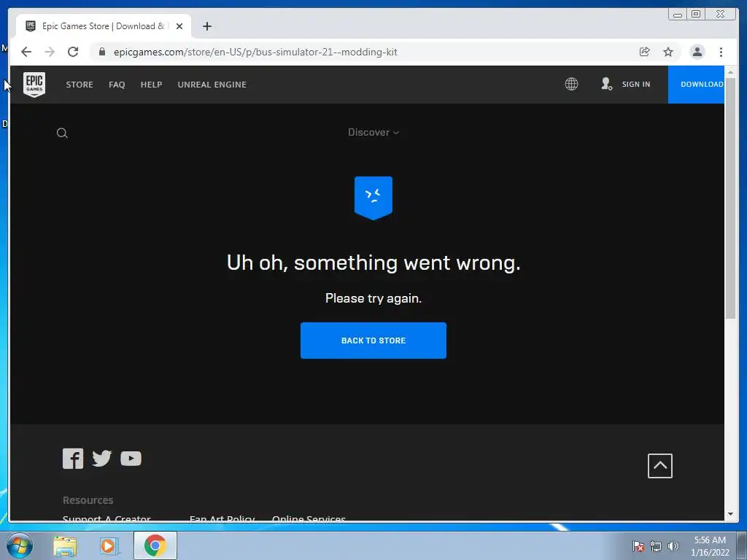
Task: Open the language globe icon
Action: click(571, 85)
